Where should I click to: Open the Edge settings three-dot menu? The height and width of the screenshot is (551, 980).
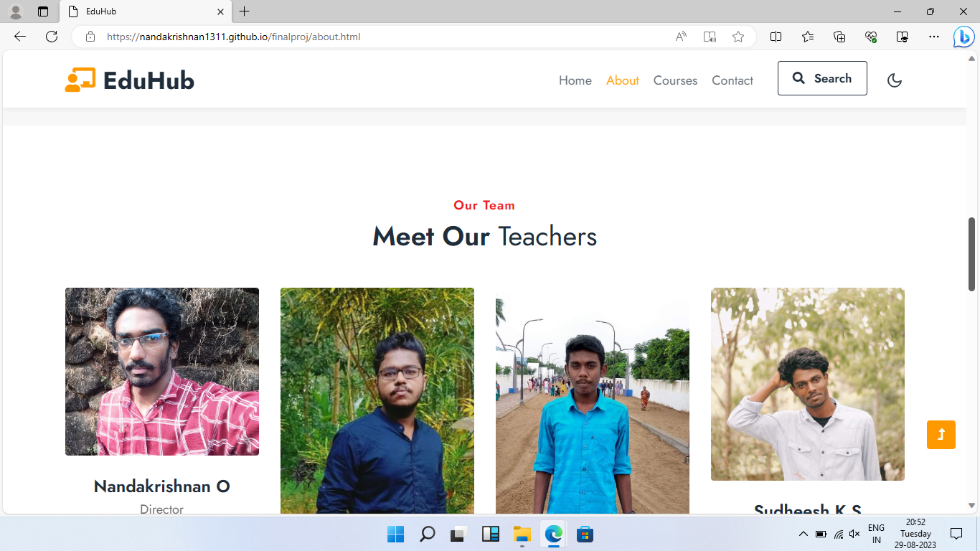pos(934,37)
